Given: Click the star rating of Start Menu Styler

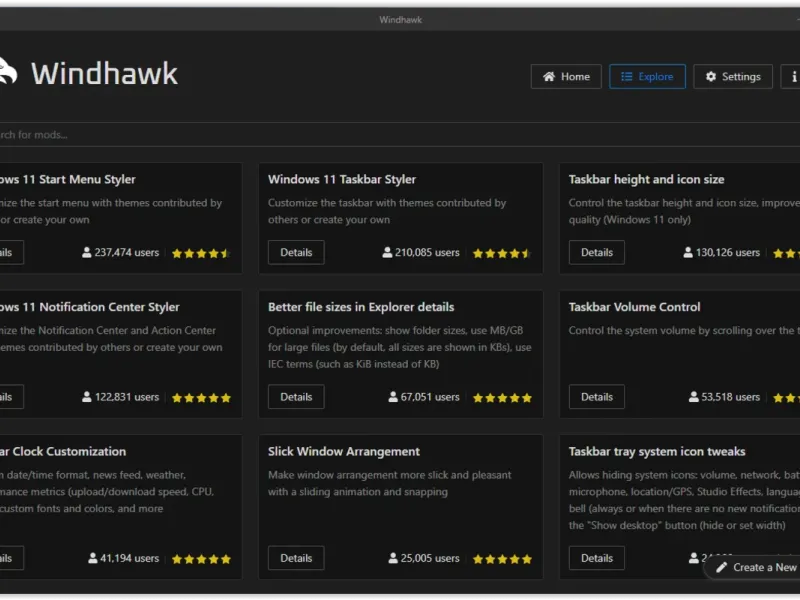Looking at the screenshot, I should [201, 253].
